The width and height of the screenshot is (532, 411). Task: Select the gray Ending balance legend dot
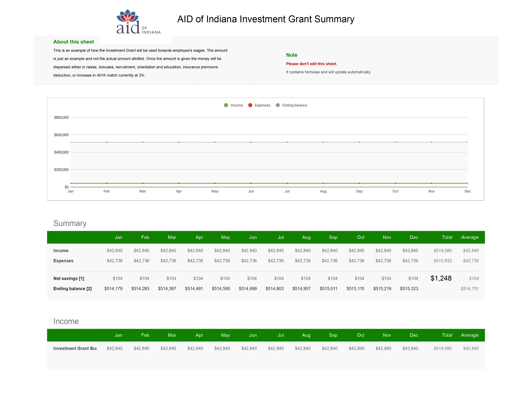(277, 105)
